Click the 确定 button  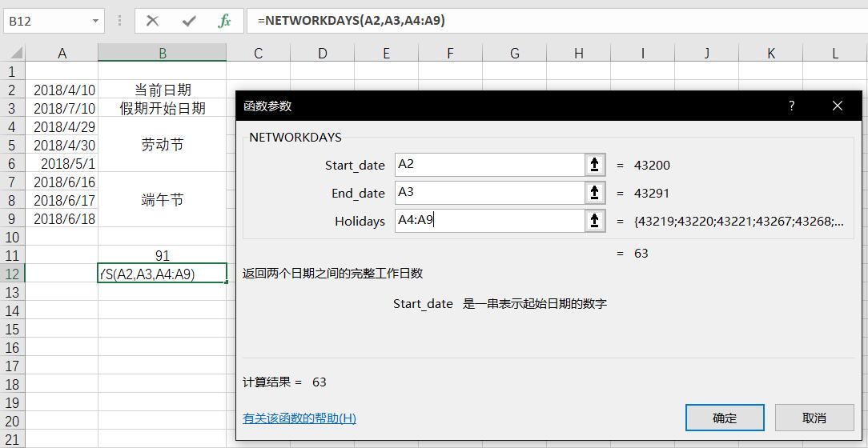tap(725, 418)
